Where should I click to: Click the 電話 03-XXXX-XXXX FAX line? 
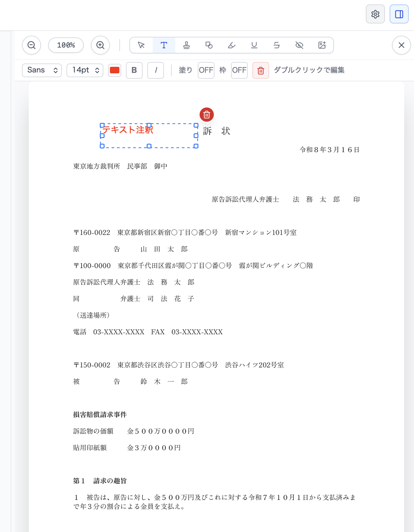coord(148,332)
